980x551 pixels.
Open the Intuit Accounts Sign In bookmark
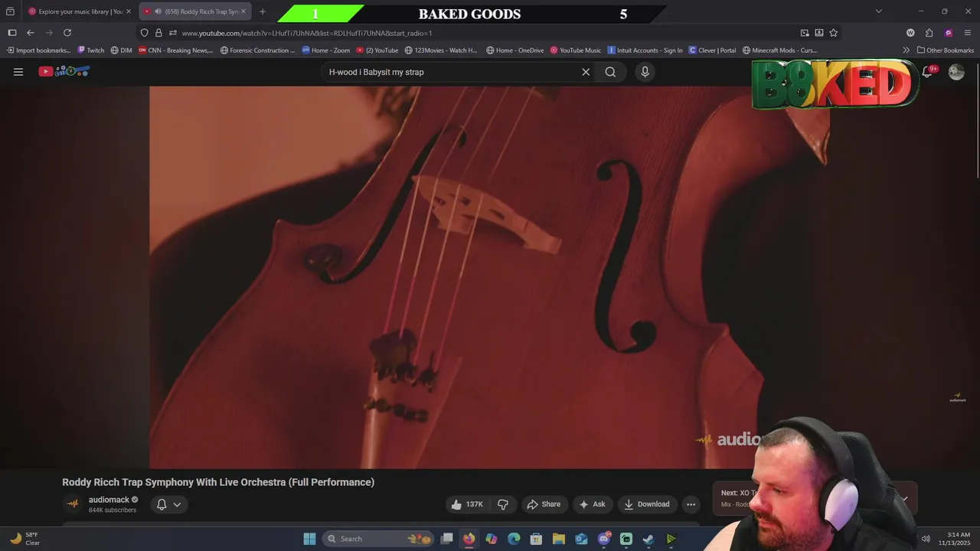645,51
